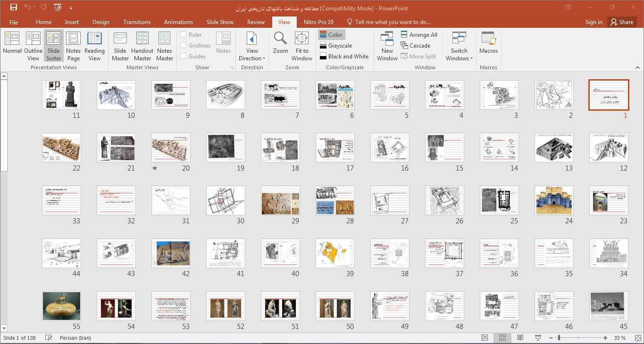
Task: Click Fit to Window
Action: (x=301, y=46)
